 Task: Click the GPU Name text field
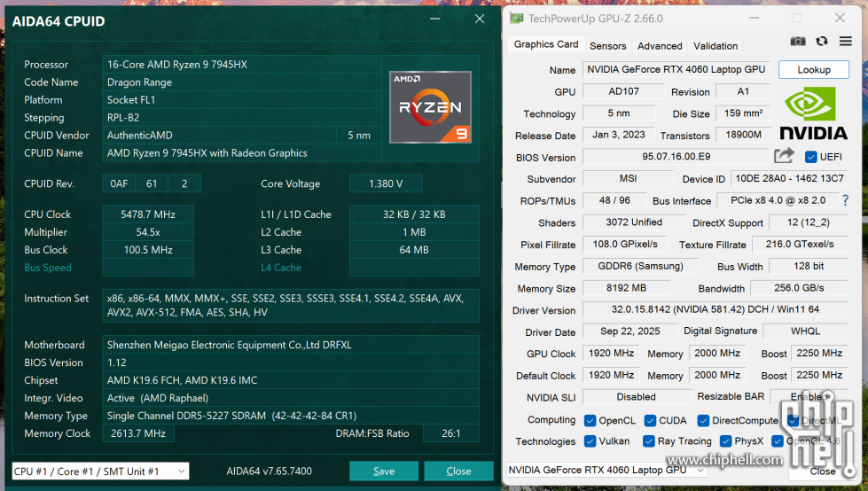click(x=676, y=70)
